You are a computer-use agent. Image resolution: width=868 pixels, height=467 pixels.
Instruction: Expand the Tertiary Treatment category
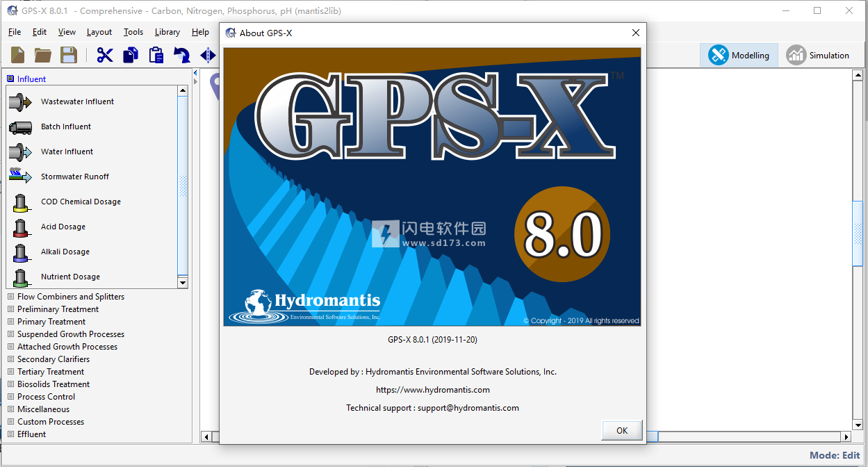[x=10, y=372]
